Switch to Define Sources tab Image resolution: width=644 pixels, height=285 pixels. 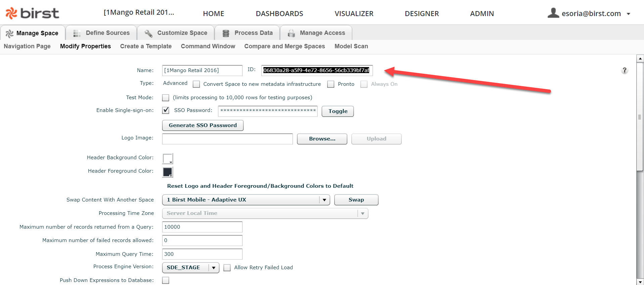tap(101, 33)
